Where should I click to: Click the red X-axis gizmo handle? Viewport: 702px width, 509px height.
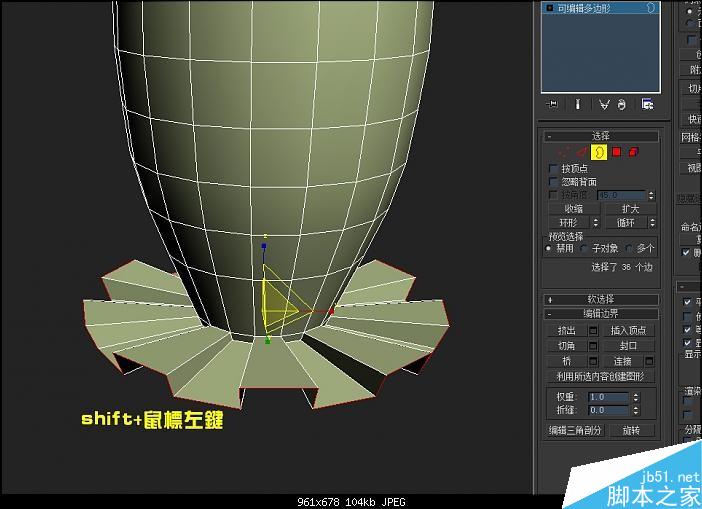331,311
